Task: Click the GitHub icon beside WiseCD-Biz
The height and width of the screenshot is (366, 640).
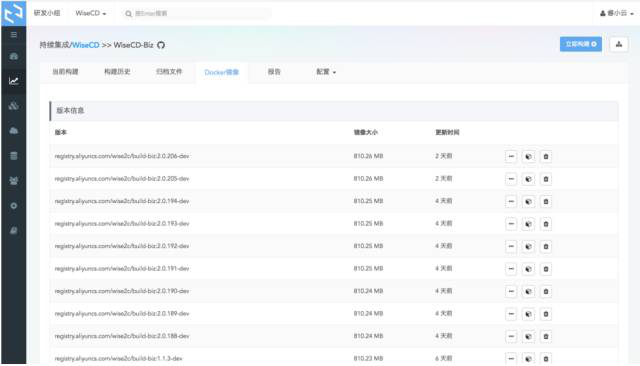Action: pos(161,45)
